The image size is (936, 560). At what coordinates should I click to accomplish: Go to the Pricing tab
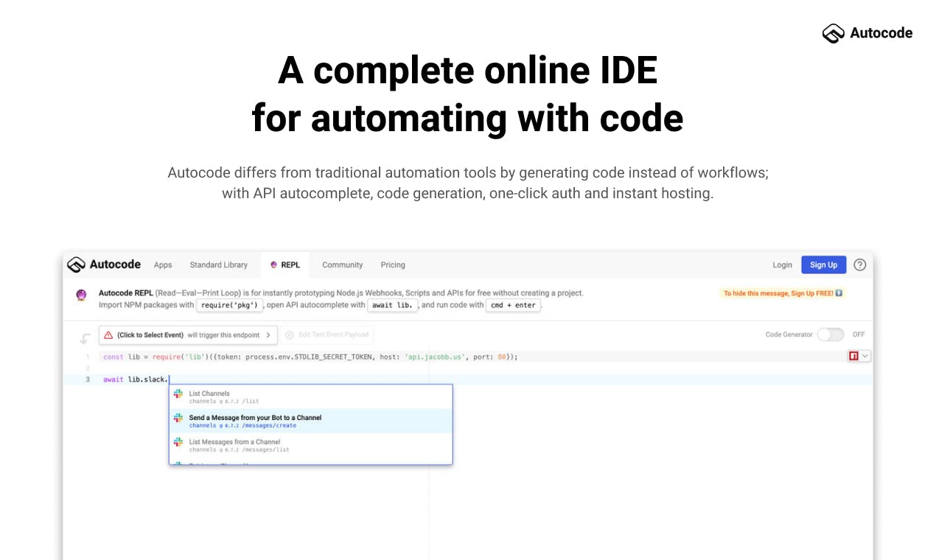coord(393,265)
